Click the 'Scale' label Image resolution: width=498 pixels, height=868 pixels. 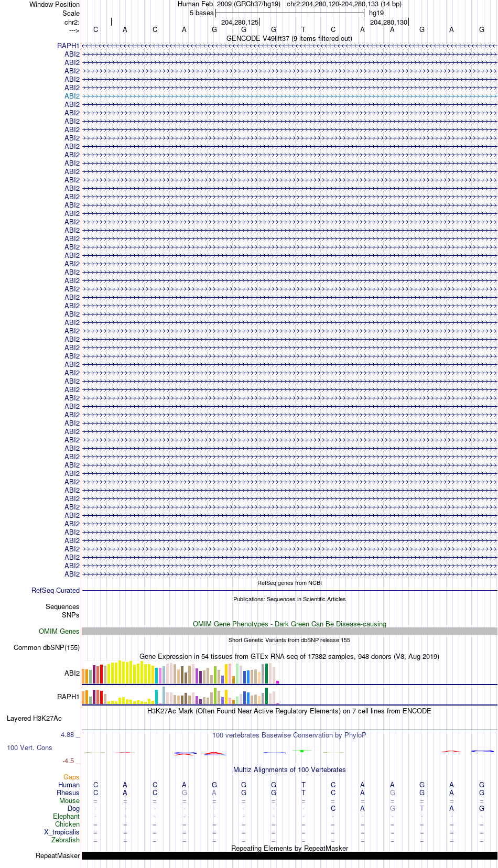tap(71, 13)
